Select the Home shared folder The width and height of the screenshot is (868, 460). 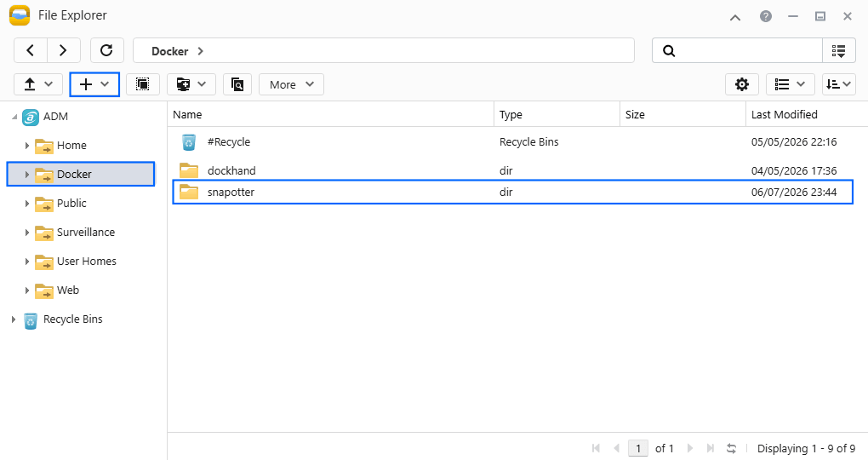71,145
